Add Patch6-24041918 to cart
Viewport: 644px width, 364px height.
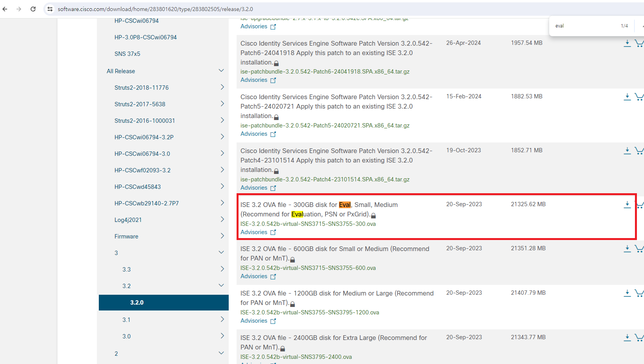[639, 43]
